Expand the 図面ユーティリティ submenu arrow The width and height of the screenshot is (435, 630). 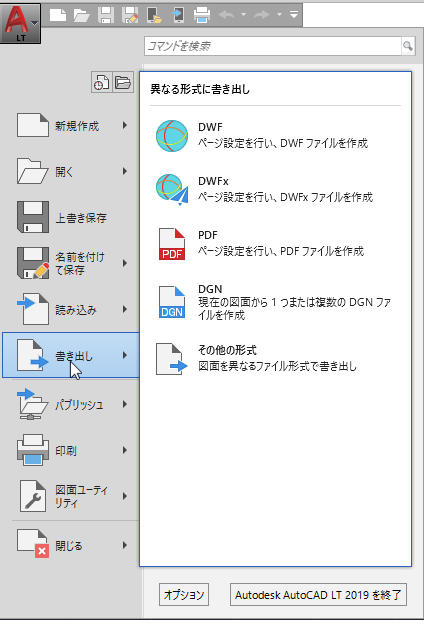pos(125,496)
